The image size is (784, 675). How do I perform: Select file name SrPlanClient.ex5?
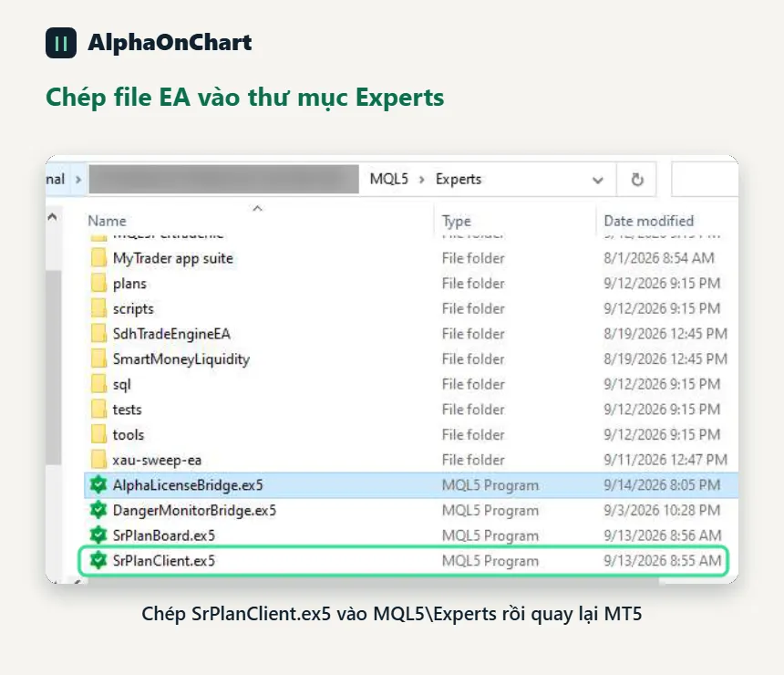[x=164, y=561]
